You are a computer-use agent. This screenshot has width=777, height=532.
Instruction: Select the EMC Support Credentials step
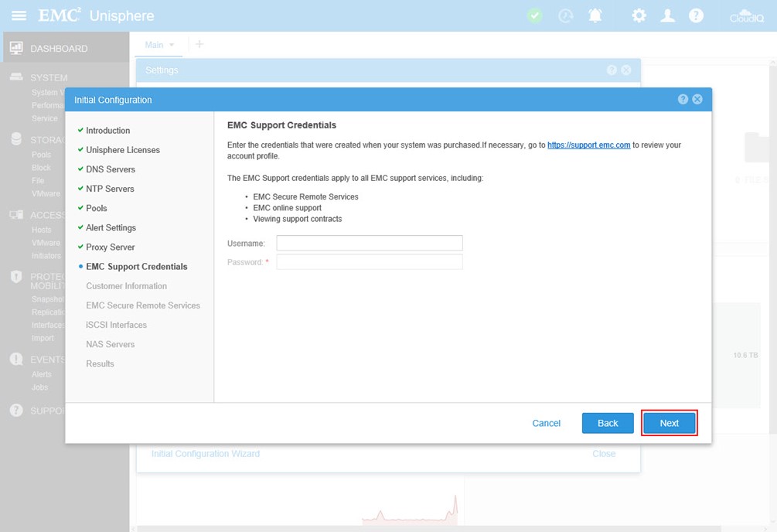[136, 266]
